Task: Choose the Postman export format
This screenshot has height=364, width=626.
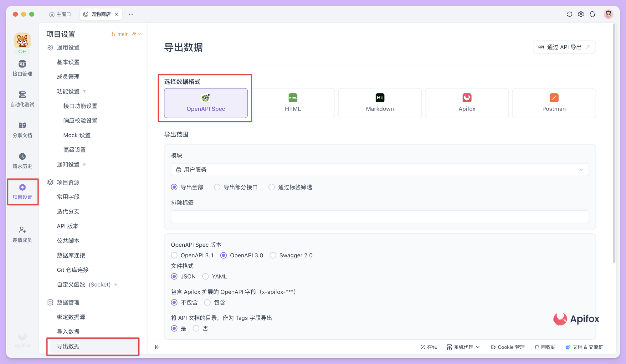Action: coord(554,103)
